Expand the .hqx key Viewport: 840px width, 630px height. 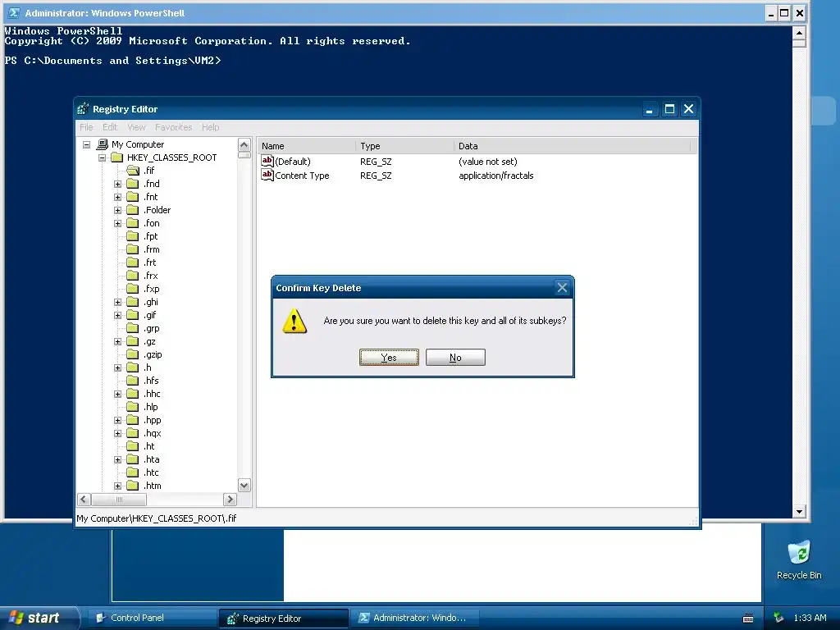pyautogui.click(x=117, y=433)
